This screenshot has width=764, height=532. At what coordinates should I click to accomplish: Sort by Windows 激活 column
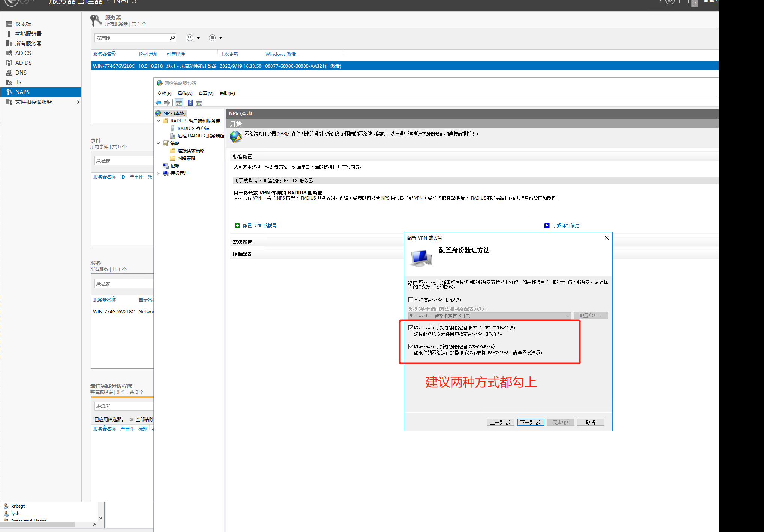coord(281,54)
